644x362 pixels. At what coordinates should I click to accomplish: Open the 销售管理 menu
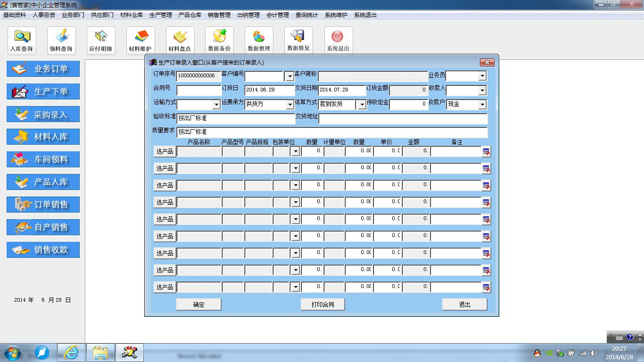pos(219,15)
